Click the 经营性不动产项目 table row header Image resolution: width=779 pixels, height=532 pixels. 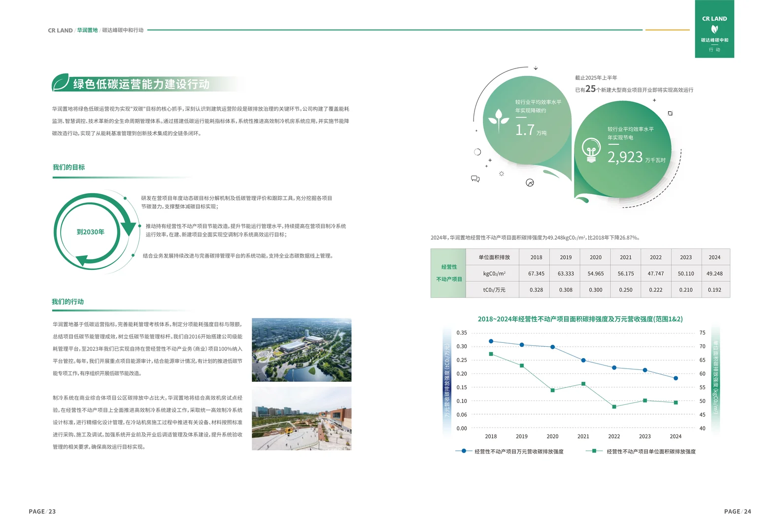coord(448,273)
